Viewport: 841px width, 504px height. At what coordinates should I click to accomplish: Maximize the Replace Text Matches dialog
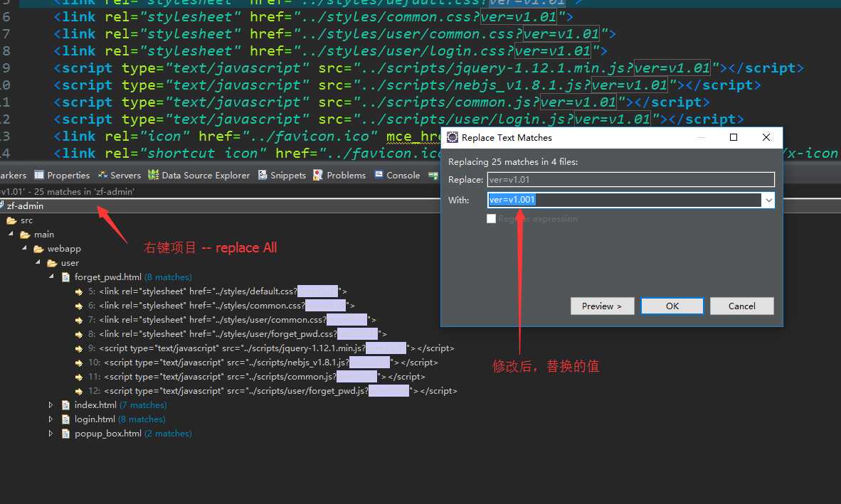(733, 137)
